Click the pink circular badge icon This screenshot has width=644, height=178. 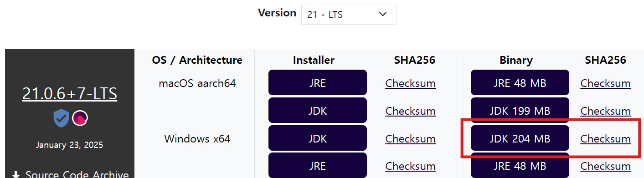80,118
